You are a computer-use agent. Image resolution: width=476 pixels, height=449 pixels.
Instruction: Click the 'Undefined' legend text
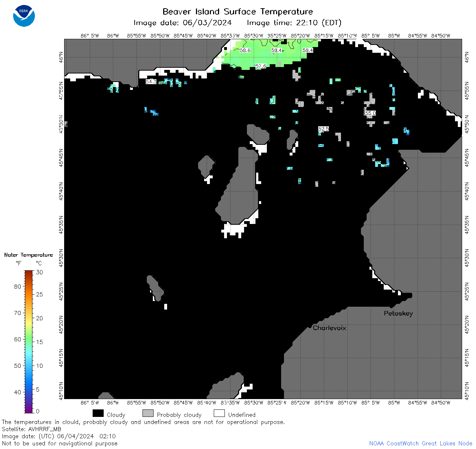point(242,415)
